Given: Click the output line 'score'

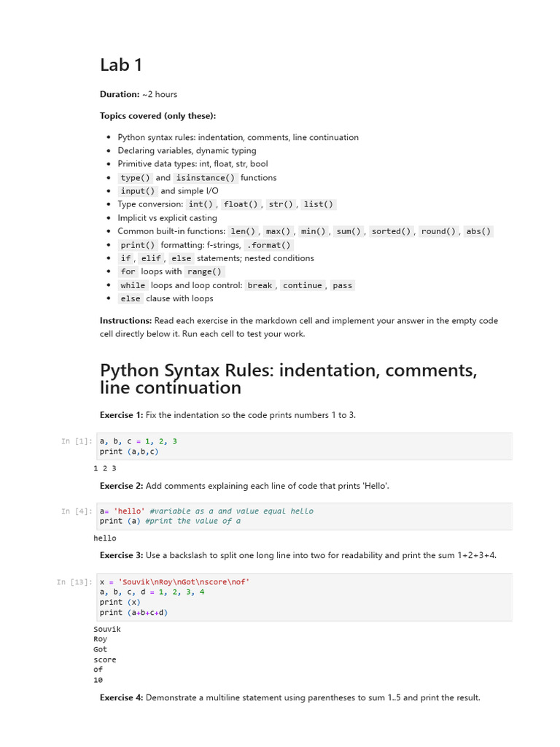Looking at the screenshot, I should click(x=105, y=659).
